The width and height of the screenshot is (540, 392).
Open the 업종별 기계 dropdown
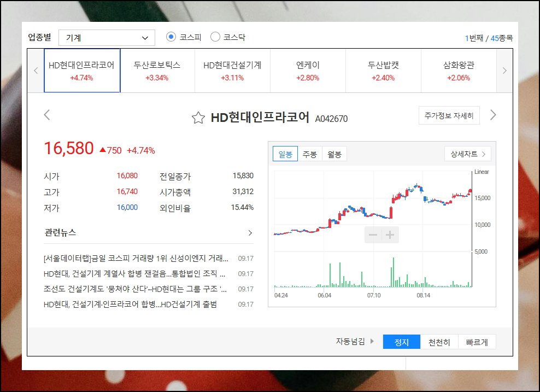107,38
